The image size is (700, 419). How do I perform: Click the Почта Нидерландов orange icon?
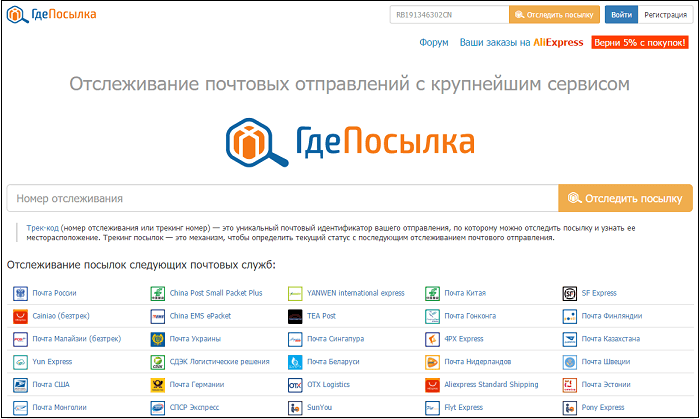click(432, 362)
